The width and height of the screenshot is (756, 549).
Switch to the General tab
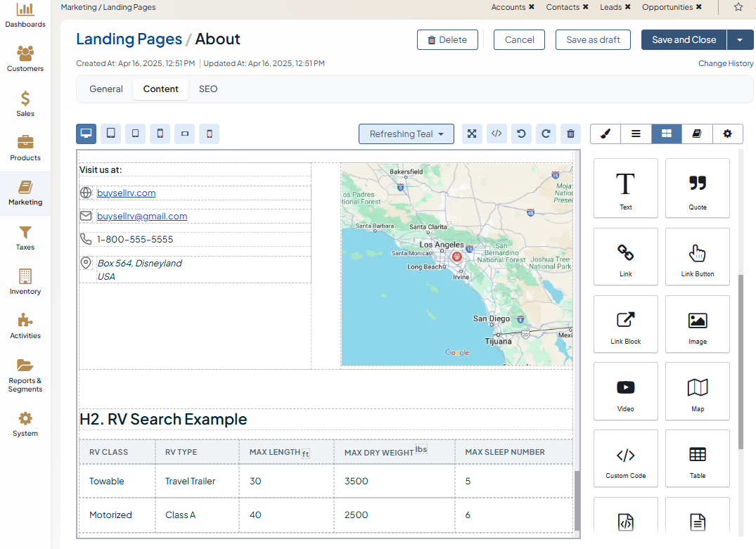click(x=106, y=89)
